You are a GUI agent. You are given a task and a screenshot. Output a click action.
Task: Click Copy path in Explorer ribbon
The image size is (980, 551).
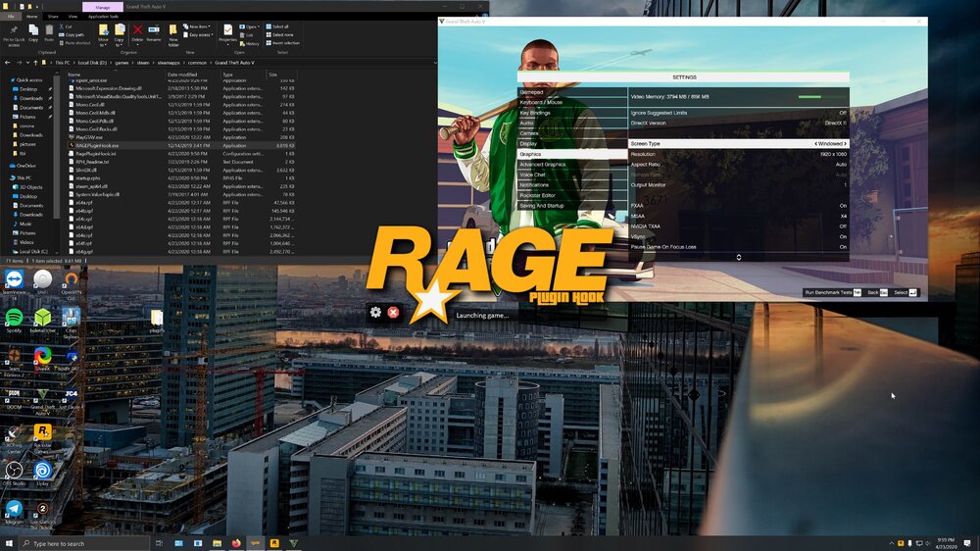[72, 35]
